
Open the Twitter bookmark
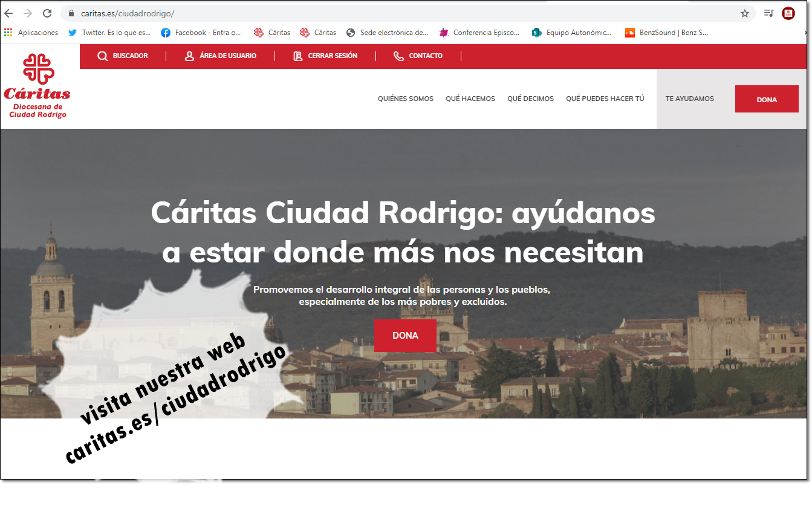109,33
